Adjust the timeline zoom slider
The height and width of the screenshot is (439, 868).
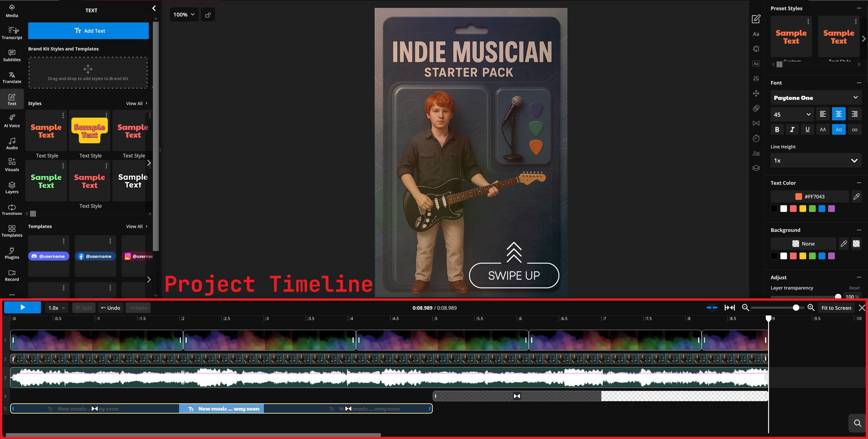(x=796, y=308)
